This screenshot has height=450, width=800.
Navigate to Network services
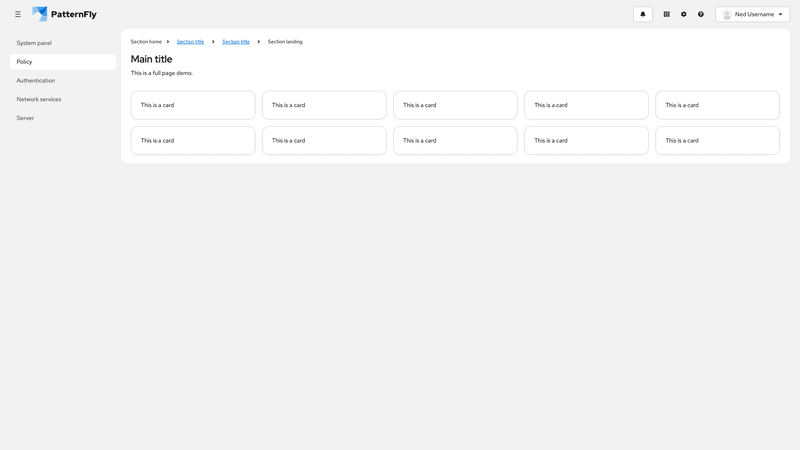pos(39,99)
